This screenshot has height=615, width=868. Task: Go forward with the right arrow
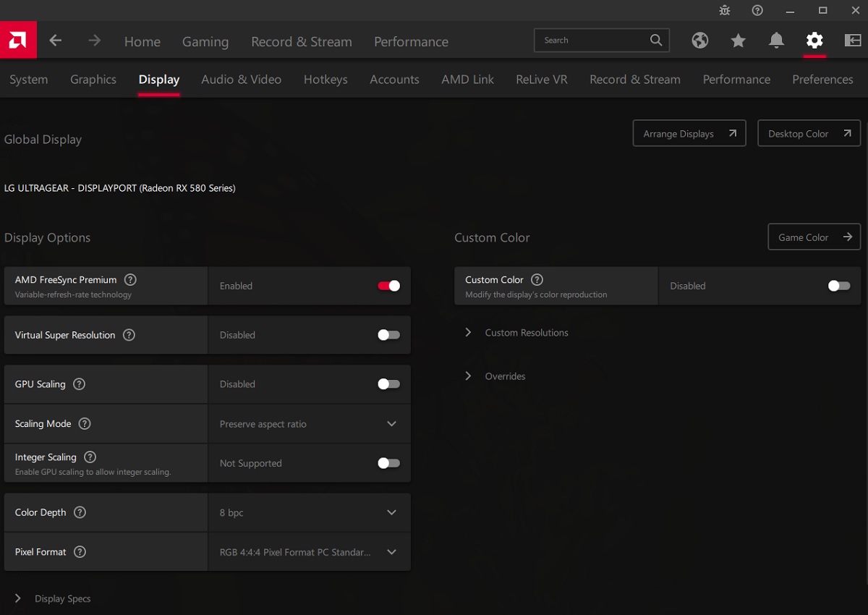click(x=94, y=41)
